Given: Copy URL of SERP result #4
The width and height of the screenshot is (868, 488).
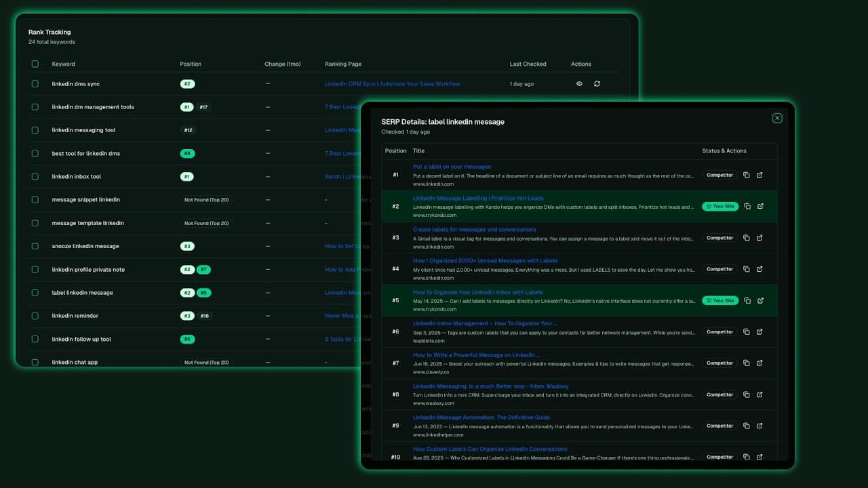Looking at the screenshot, I should [746, 269].
